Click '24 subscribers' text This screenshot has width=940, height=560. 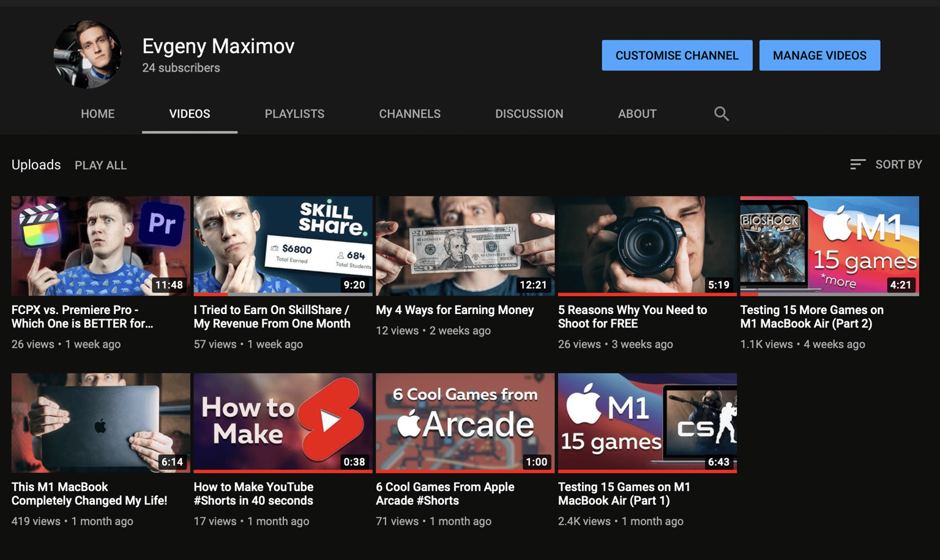[x=181, y=68]
